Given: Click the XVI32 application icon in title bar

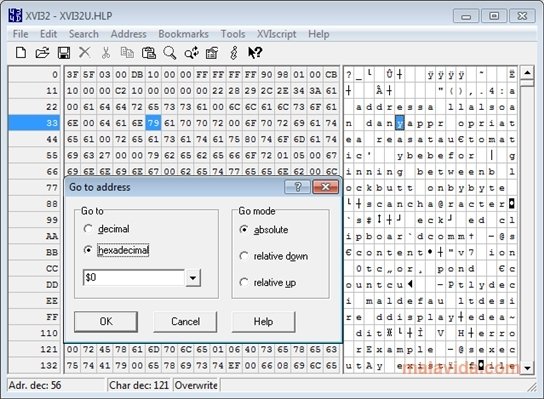Looking at the screenshot, I should click(15, 16).
